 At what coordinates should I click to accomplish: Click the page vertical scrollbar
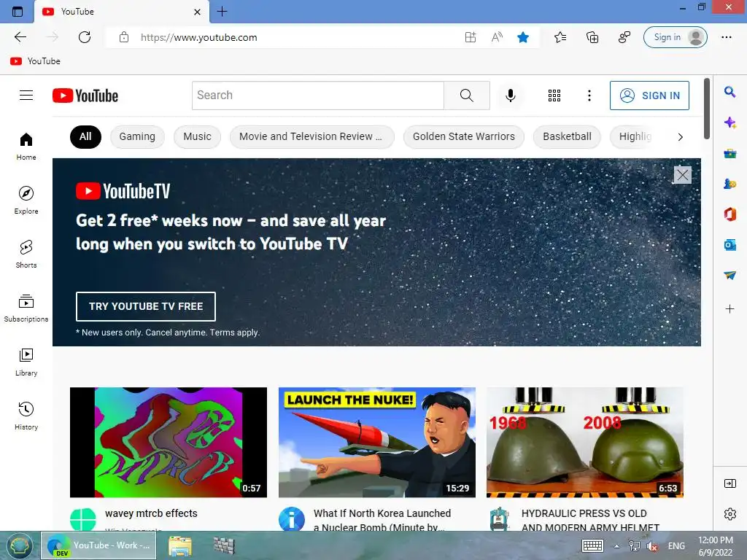pyautogui.click(x=707, y=109)
